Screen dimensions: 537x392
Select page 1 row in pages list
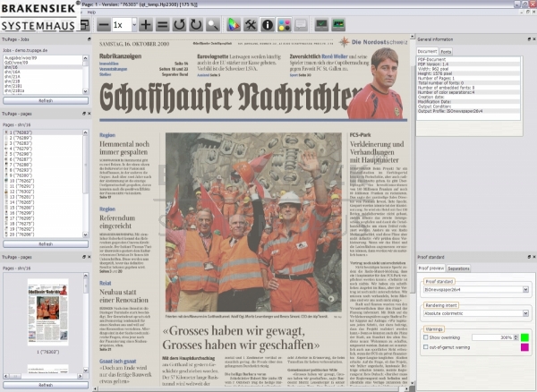click(43, 132)
